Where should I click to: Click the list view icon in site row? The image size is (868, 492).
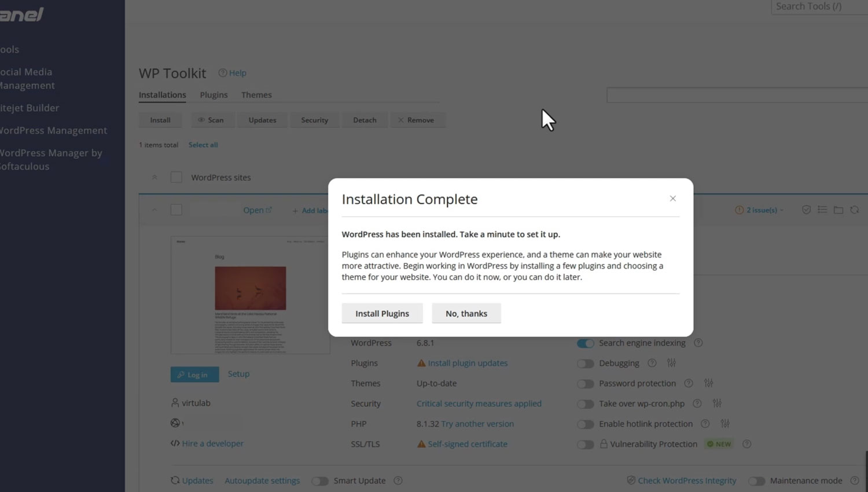tap(822, 210)
